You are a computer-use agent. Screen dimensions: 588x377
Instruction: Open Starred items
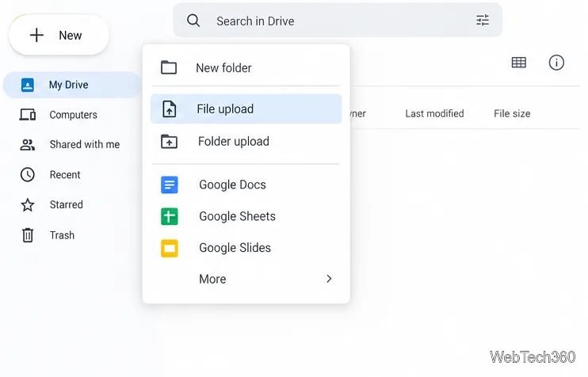[x=72, y=204]
